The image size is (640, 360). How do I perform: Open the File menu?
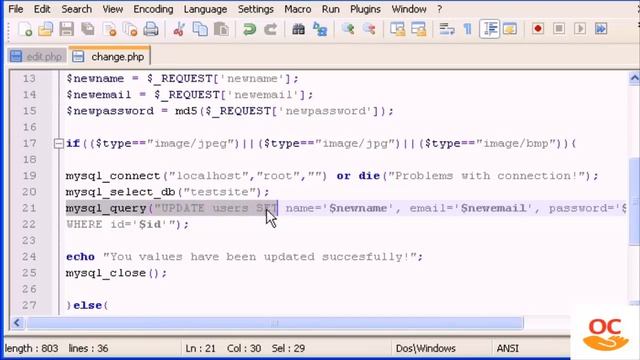point(16,9)
